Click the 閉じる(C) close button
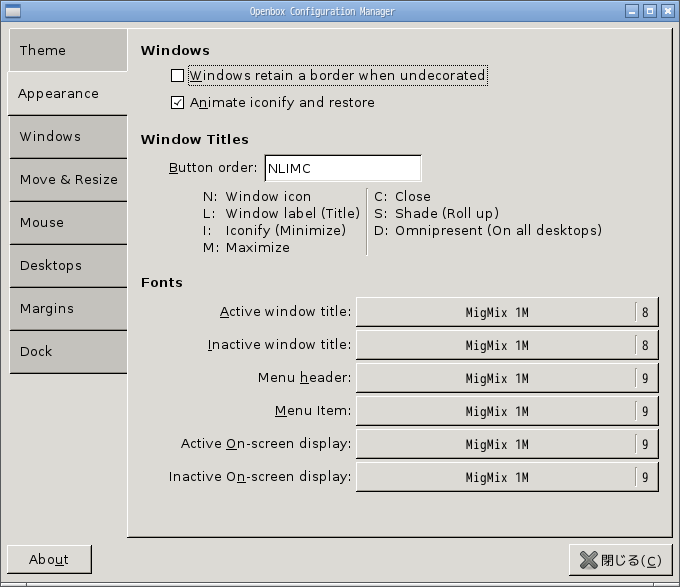This screenshot has width=680, height=587. pyautogui.click(x=621, y=560)
